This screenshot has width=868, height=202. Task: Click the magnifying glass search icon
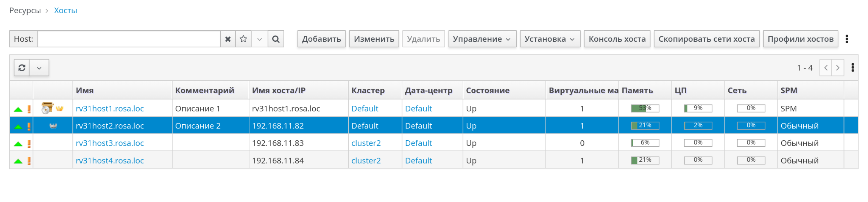coord(276,39)
